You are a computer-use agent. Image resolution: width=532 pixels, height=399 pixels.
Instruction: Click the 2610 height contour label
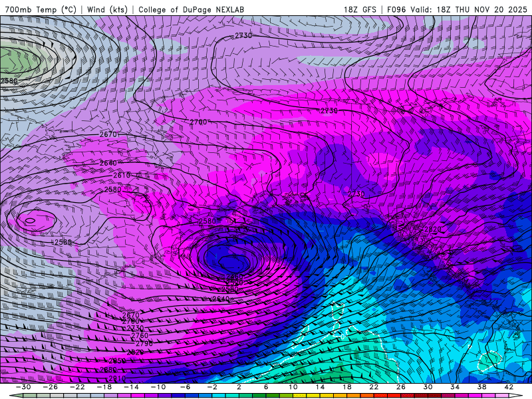point(122,176)
